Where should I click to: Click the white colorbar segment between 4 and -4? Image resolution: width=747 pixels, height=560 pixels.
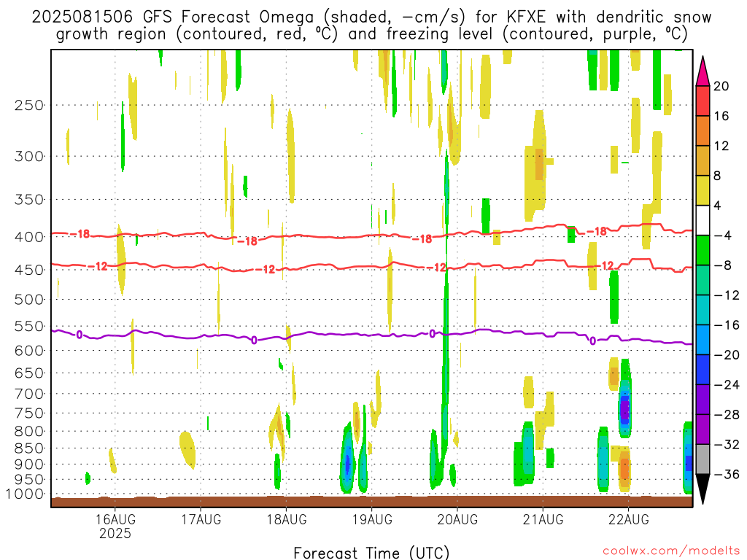pyautogui.click(x=703, y=220)
